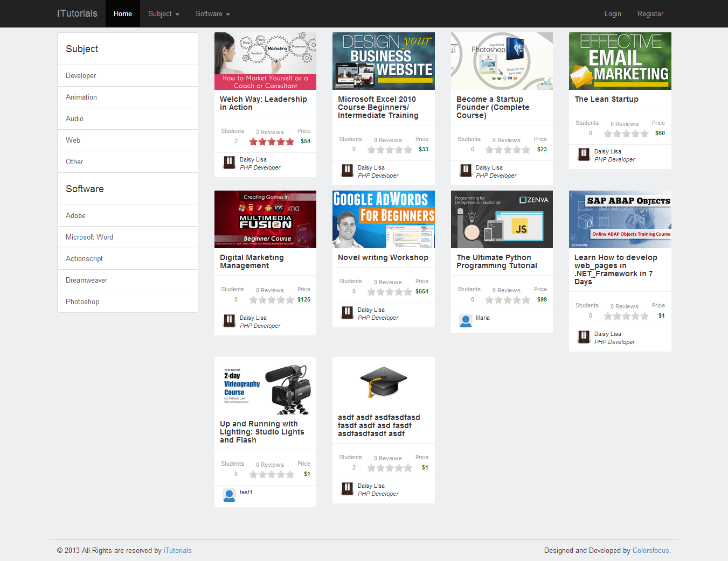Click the $554 price on Novel writing Workshop
Viewport: 728px width, 561px height.
pos(422,291)
